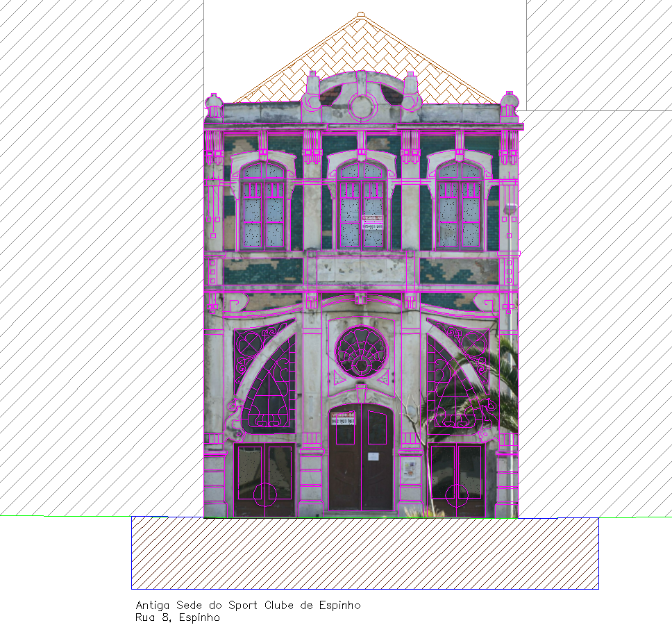Select the lower-left door with circle outline
This screenshot has width=672, height=632.
point(264,481)
